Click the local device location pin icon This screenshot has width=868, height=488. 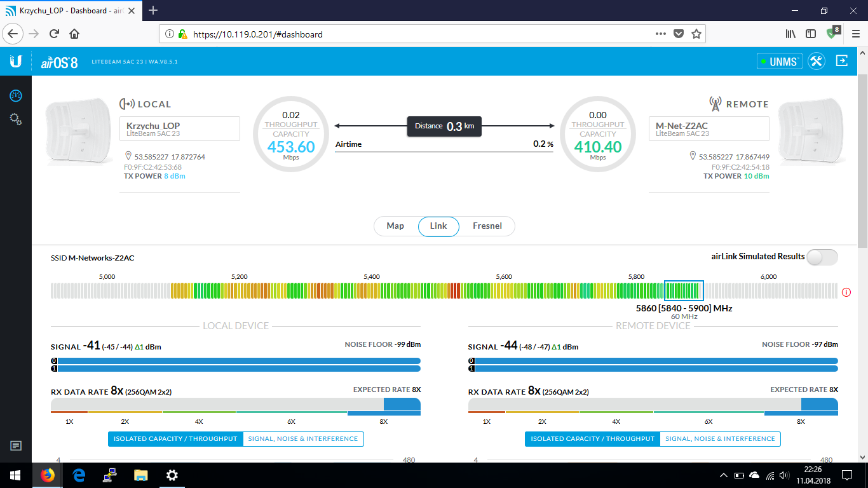click(128, 156)
